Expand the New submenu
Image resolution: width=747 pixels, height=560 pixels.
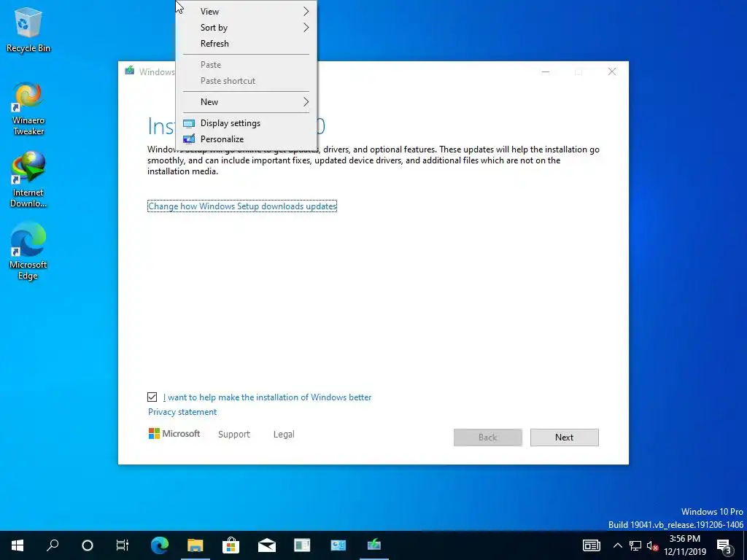[x=247, y=102]
